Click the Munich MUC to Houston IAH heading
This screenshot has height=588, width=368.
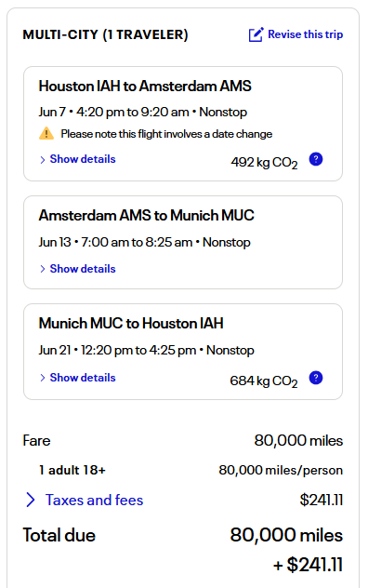[x=131, y=323]
